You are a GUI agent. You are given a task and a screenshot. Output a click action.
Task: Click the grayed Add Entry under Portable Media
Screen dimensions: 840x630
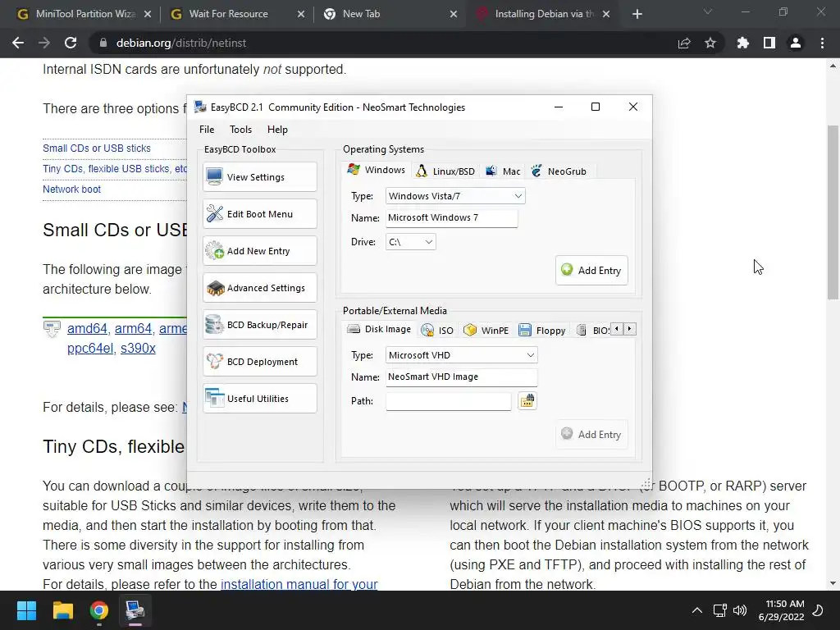(591, 435)
